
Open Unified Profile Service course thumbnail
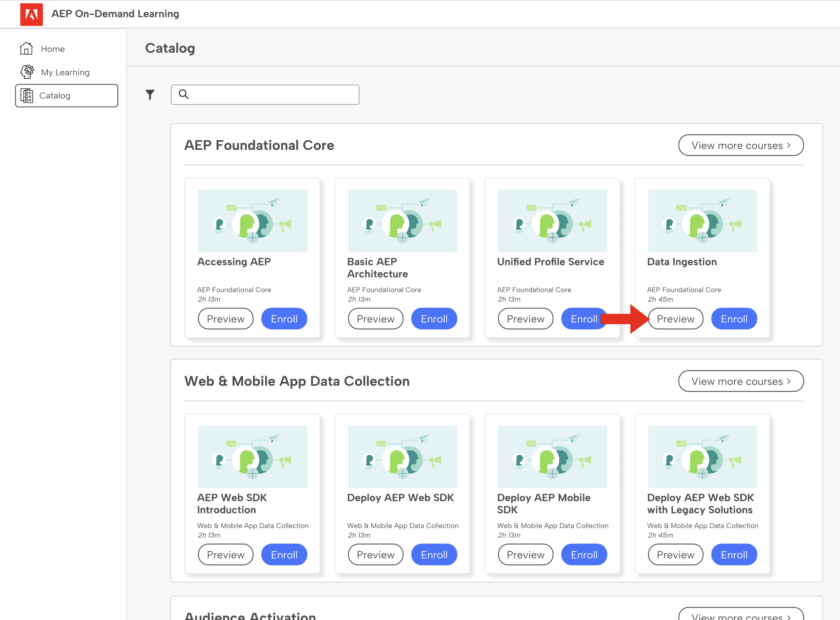click(553, 221)
